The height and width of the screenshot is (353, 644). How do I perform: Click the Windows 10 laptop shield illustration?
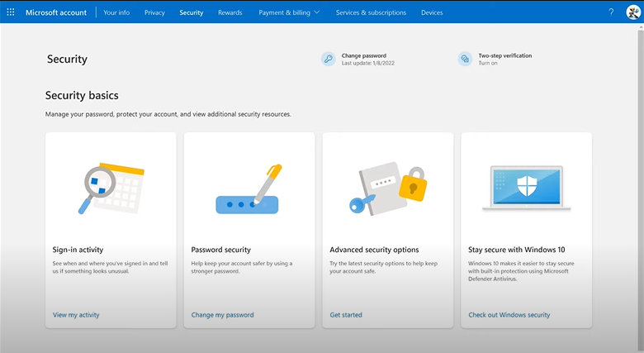[527, 188]
